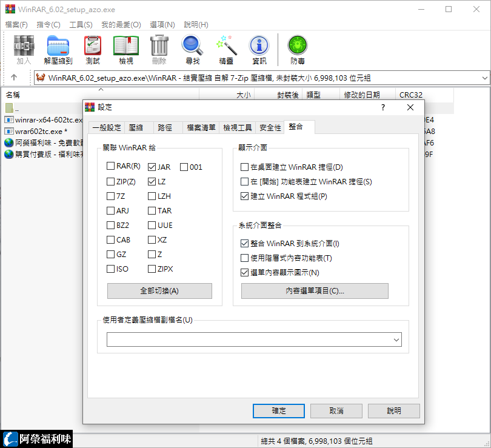Select the wrar602tc.exe file icon

[9, 131]
